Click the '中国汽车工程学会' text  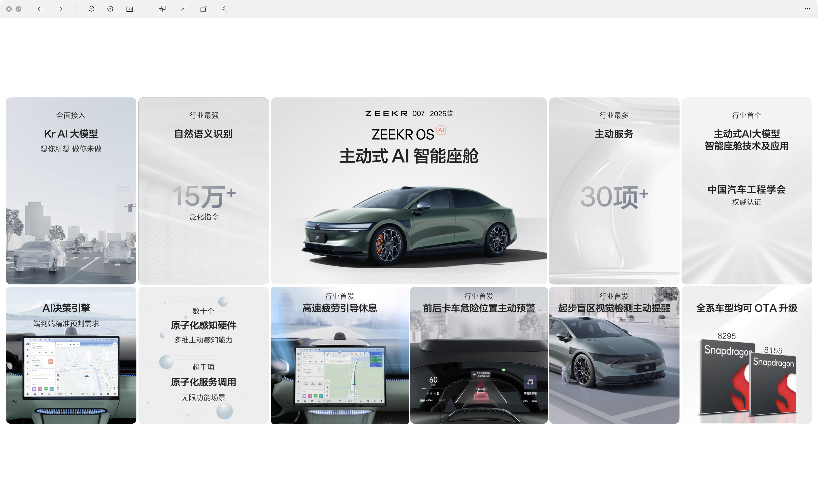[x=747, y=190]
